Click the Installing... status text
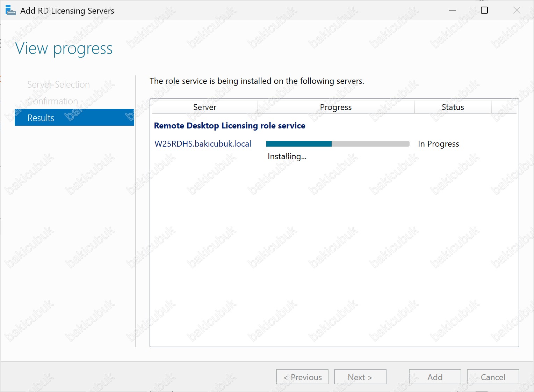This screenshot has height=392, width=534. 287,156
